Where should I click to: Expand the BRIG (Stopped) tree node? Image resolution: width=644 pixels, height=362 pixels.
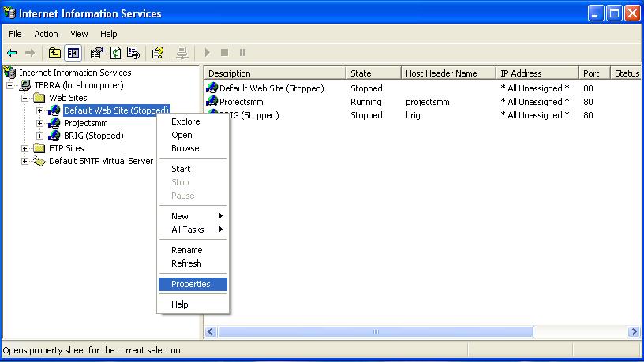coord(39,136)
